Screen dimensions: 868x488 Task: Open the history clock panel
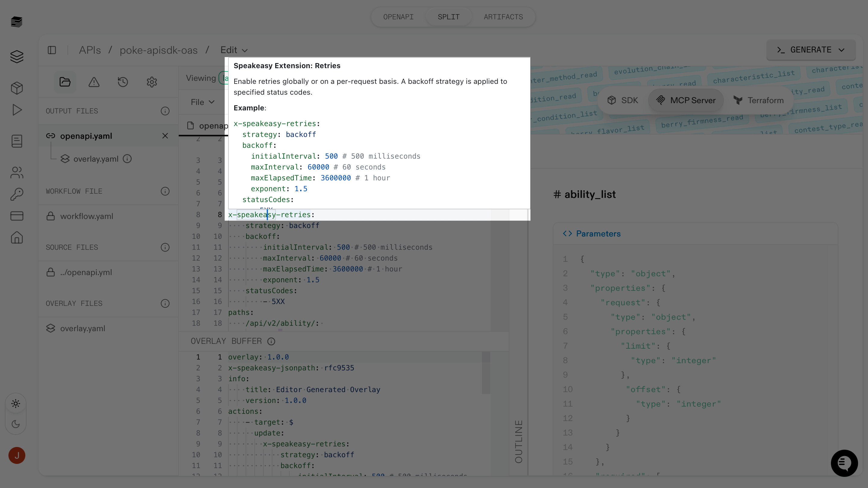click(123, 82)
